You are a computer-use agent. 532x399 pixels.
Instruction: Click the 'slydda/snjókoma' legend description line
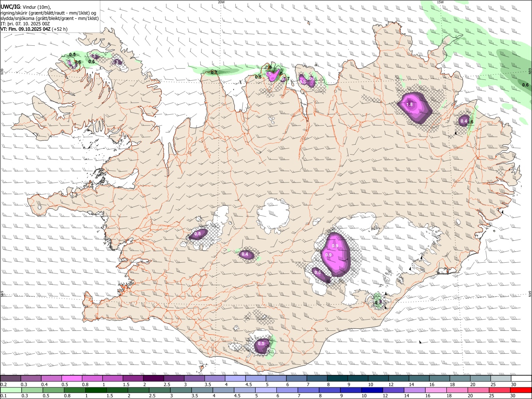[x=49, y=18]
